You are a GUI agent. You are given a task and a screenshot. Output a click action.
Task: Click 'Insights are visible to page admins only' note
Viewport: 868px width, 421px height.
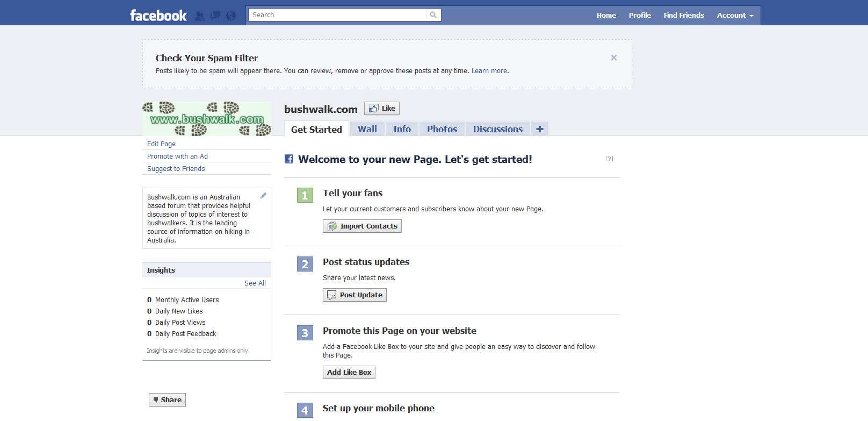(198, 351)
